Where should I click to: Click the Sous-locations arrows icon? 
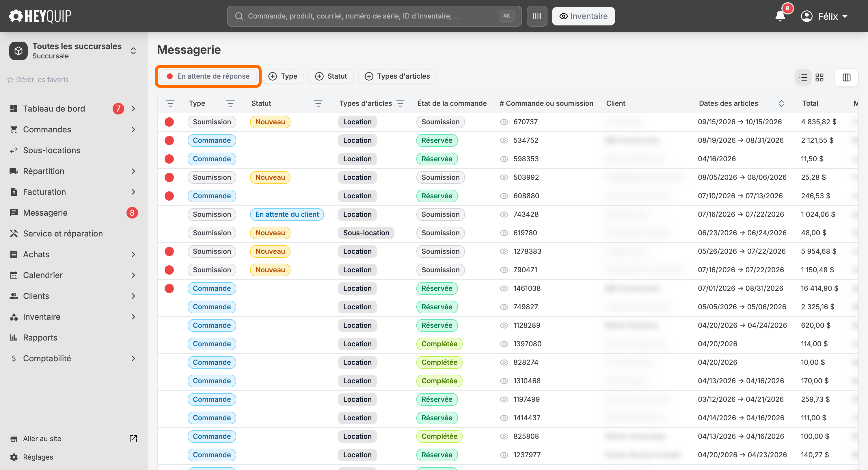[14, 150]
